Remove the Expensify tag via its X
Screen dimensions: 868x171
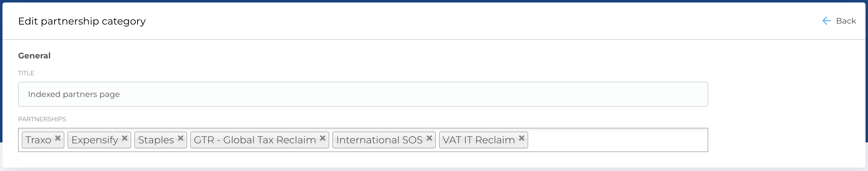(125, 138)
